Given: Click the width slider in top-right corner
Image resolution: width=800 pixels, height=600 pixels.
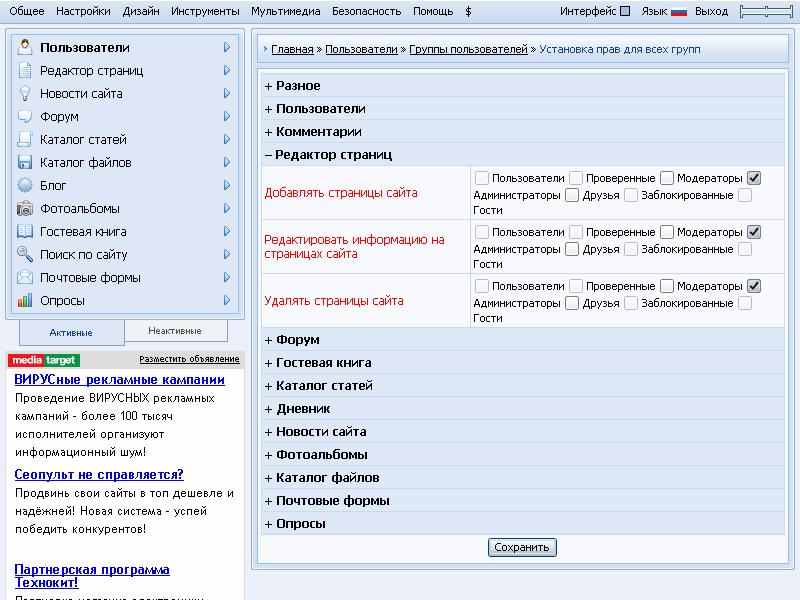Looking at the screenshot, I should click(x=766, y=11).
